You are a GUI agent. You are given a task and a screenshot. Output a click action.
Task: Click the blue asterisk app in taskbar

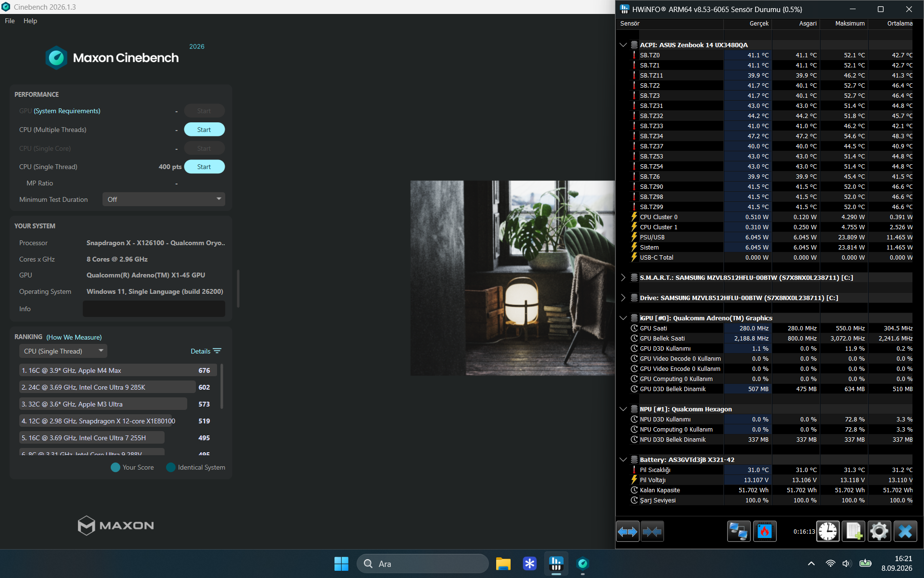click(529, 564)
